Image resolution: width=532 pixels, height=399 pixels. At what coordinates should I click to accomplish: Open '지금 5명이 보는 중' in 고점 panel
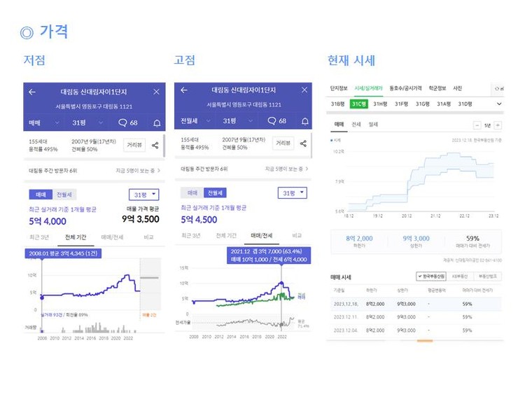(286, 169)
